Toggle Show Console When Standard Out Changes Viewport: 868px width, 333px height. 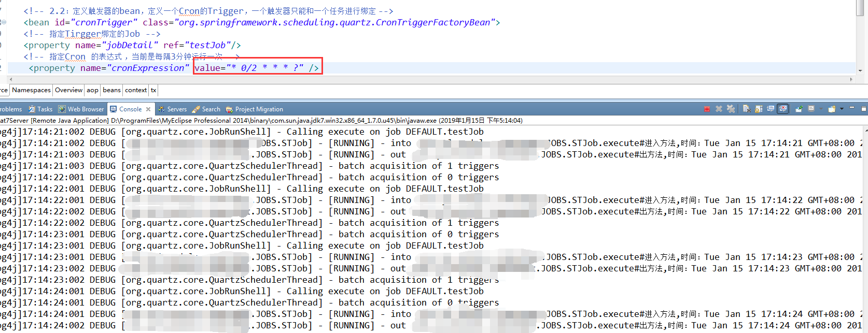pos(771,109)
